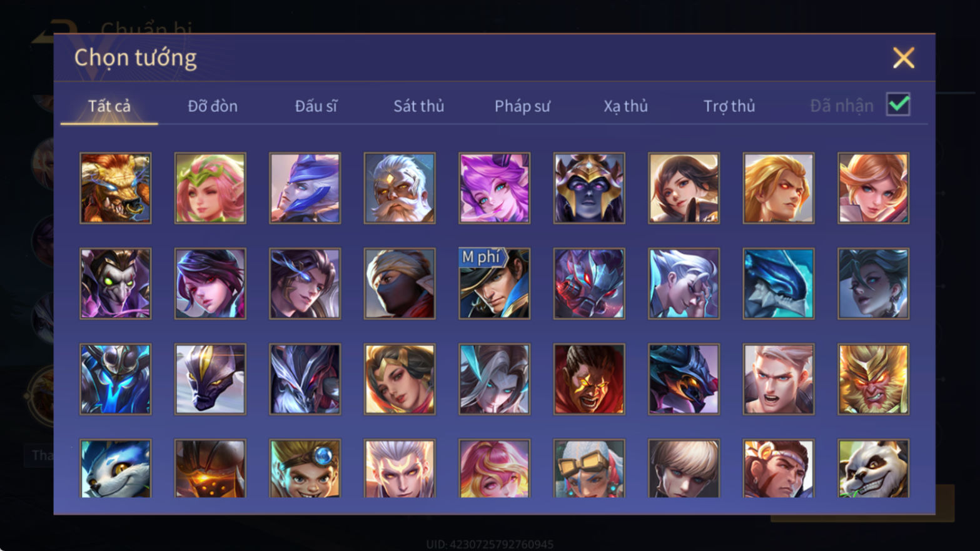Pick the panda hero portrait
The width and height of the screenshot is (980, 551).
coord(873,468)
